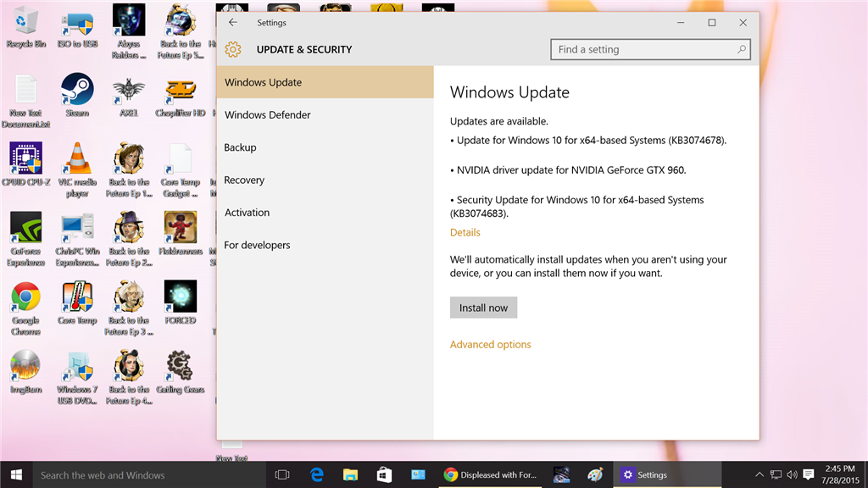Open the taskbar clock showing 2:45 PM
The height and width of the screenshot is (488, 868).
[x=840, y=474]
